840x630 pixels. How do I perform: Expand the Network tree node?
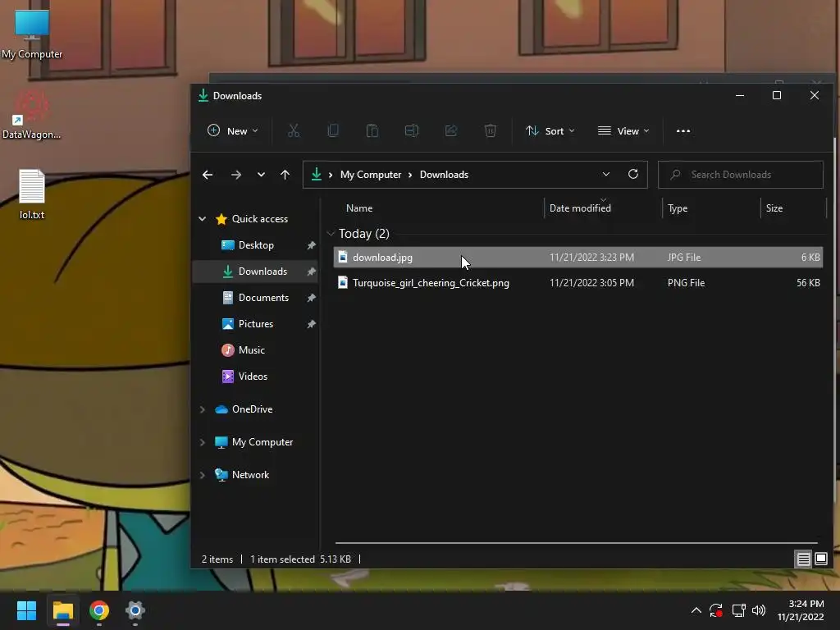coord(202,475)
